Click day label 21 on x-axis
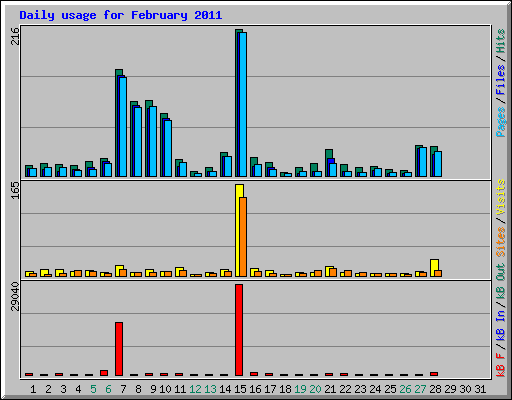Screen dimensions: 512x400 pyautogui.click(x=330, y=389)
